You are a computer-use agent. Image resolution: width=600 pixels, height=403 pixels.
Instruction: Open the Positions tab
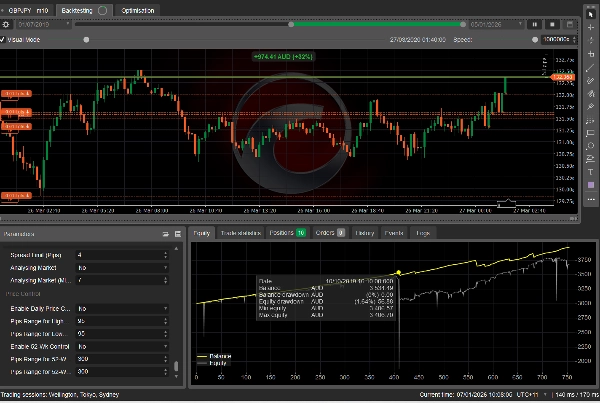(286, 232)
